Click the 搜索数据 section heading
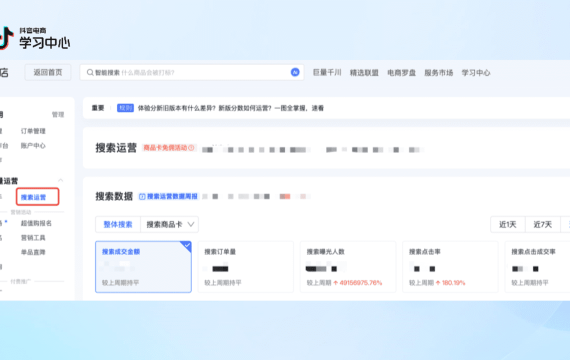Screen dimensions: 570x360 (114, 196)
